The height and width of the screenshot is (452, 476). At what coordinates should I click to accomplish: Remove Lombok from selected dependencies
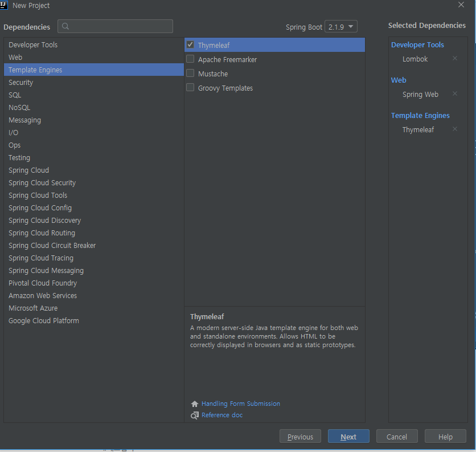(x=455, y=58)
